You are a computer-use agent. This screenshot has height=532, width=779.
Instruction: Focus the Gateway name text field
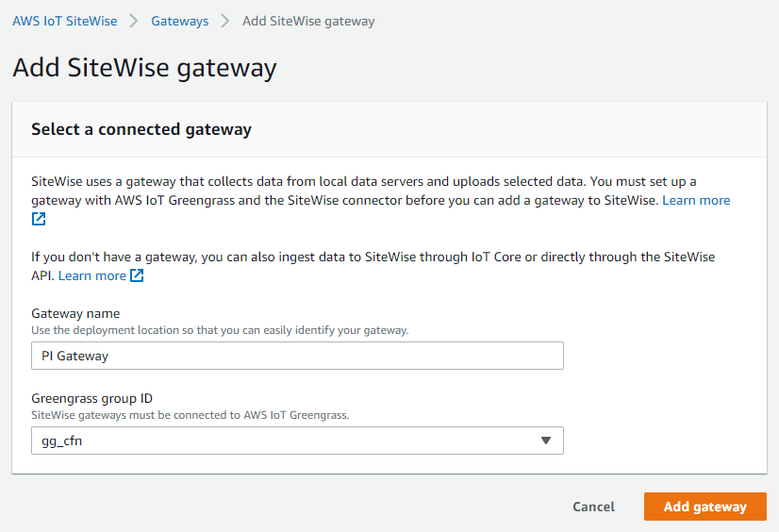[297, 356]
